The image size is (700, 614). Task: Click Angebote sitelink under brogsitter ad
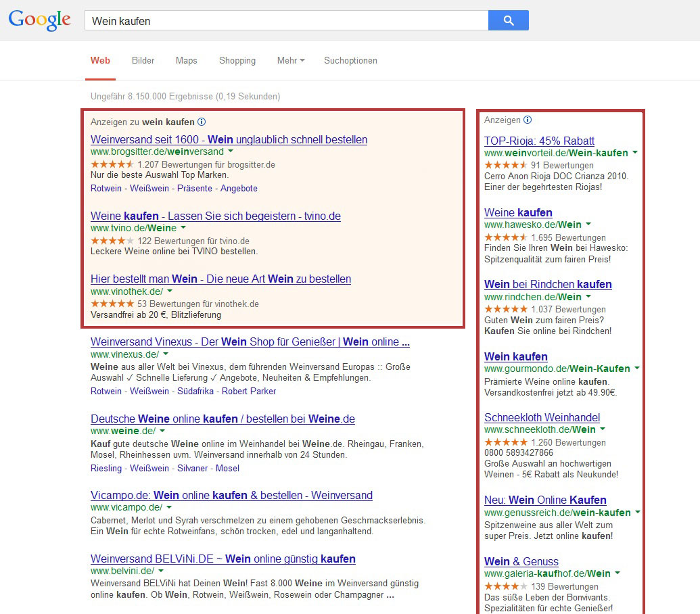click(239, 188)
